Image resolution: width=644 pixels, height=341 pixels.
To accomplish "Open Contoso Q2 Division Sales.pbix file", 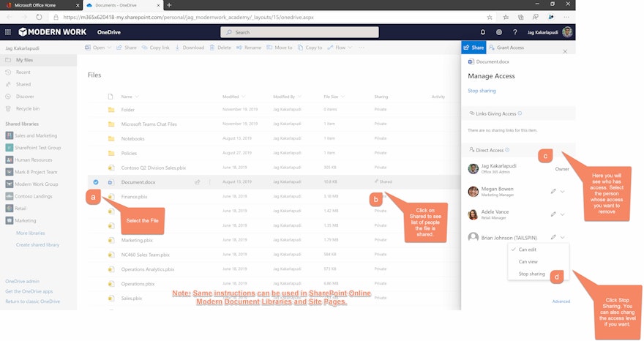I will [x=154, y=168].
